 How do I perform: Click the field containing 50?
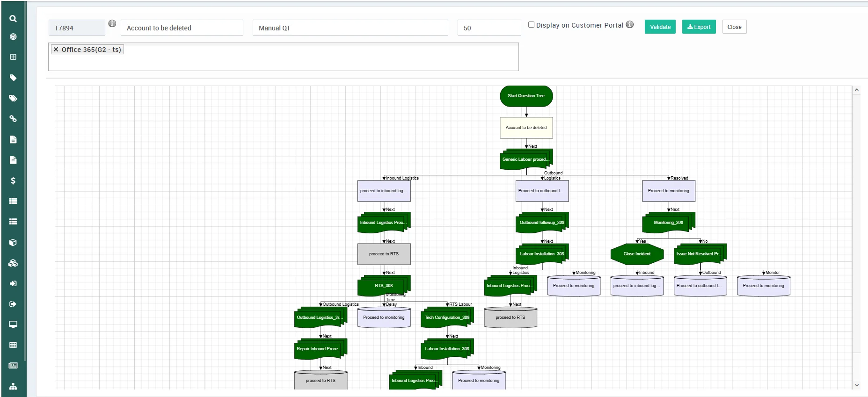point(489,28)
